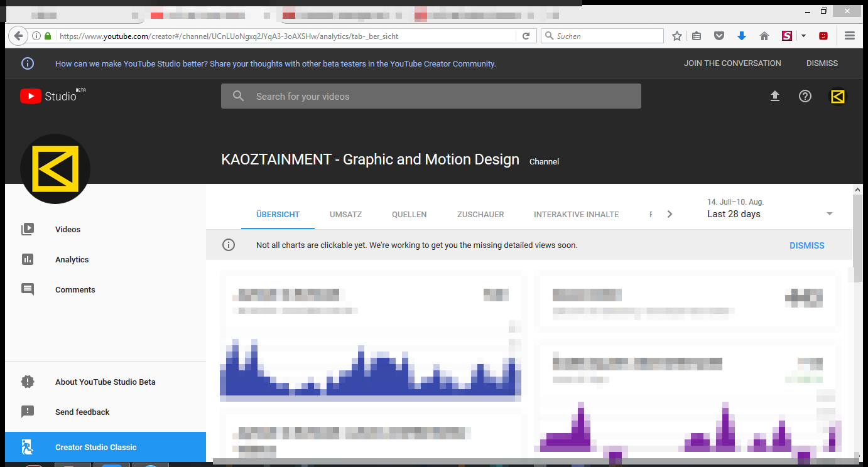Screen dimensions: 868x467
Task: Open Comments in the sidebar
Action: (75, 290)
